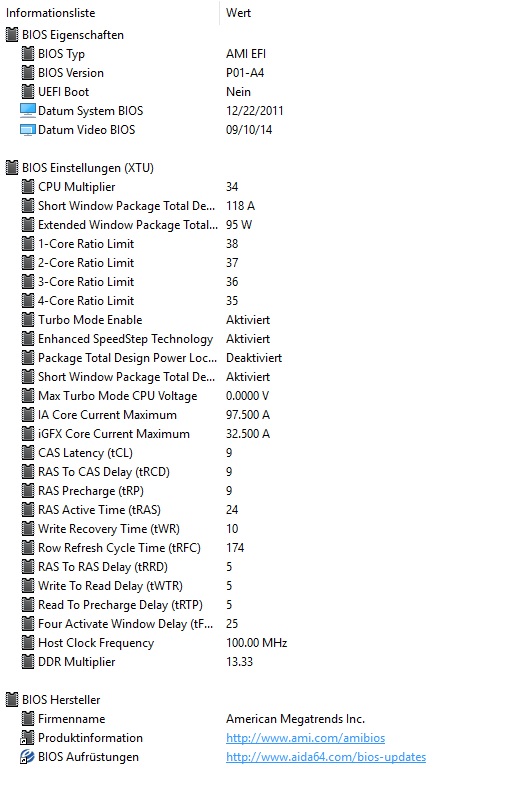
Task: Click the chip icon beside CPU Multiplier
Action: click(x=28, y=186)
